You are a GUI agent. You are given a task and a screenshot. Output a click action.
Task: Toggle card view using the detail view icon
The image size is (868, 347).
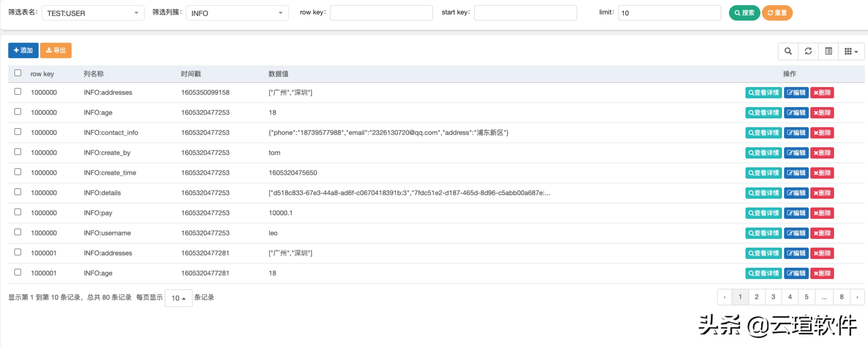(x=828, y=51)
